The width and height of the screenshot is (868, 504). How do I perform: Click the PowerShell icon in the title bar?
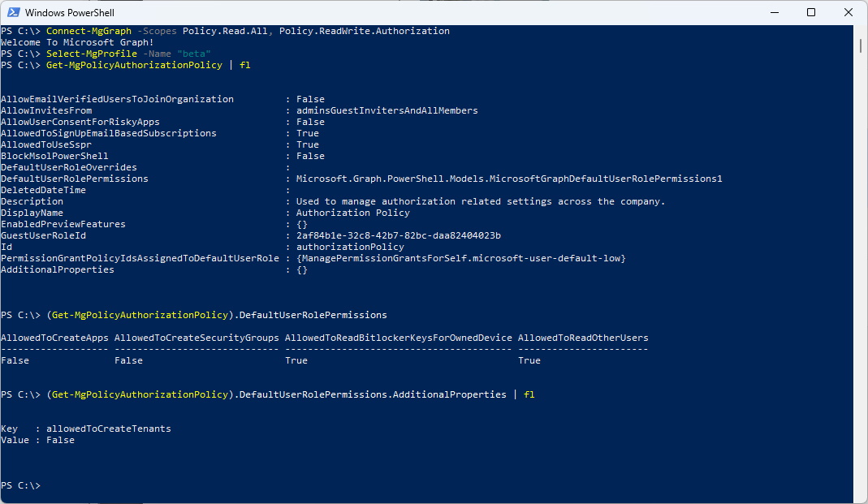[13, 12]
